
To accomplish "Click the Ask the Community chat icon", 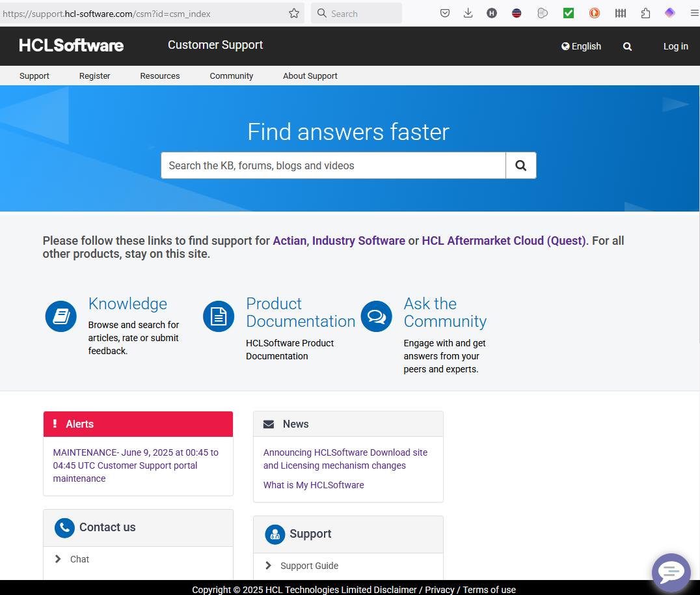I will coord(377,316).
